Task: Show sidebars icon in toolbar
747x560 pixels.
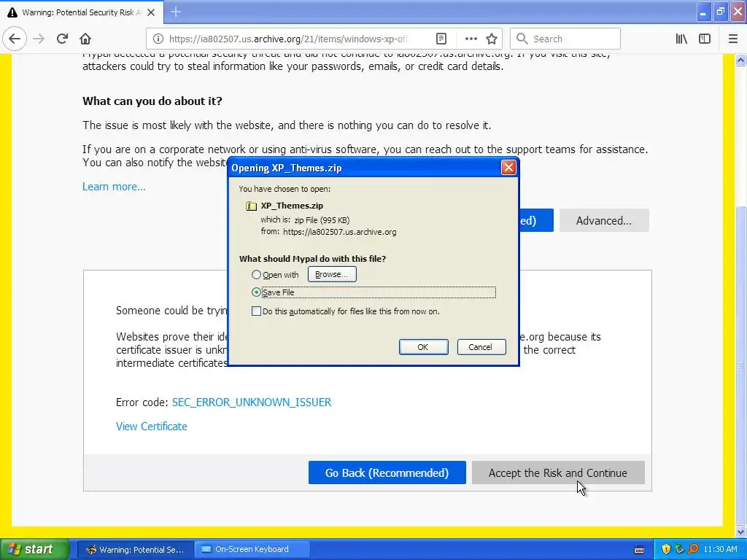Action: pyautogui.click(x=705, y=39)
